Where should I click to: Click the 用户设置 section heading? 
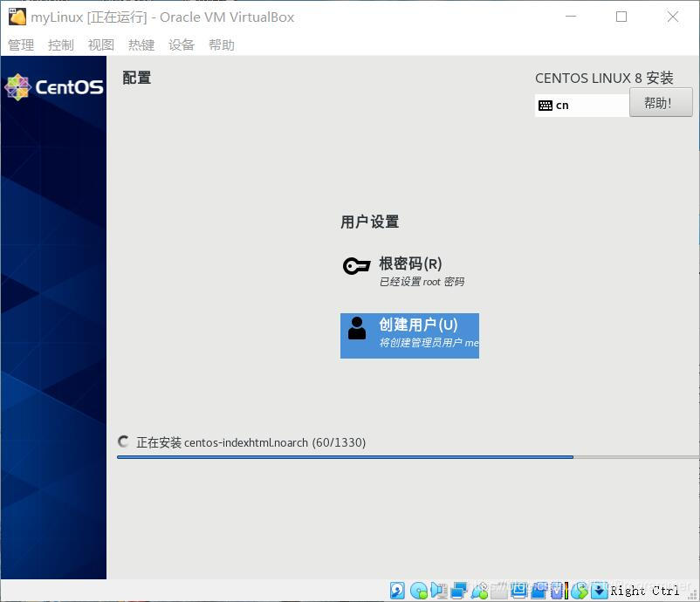coord(370,222)
